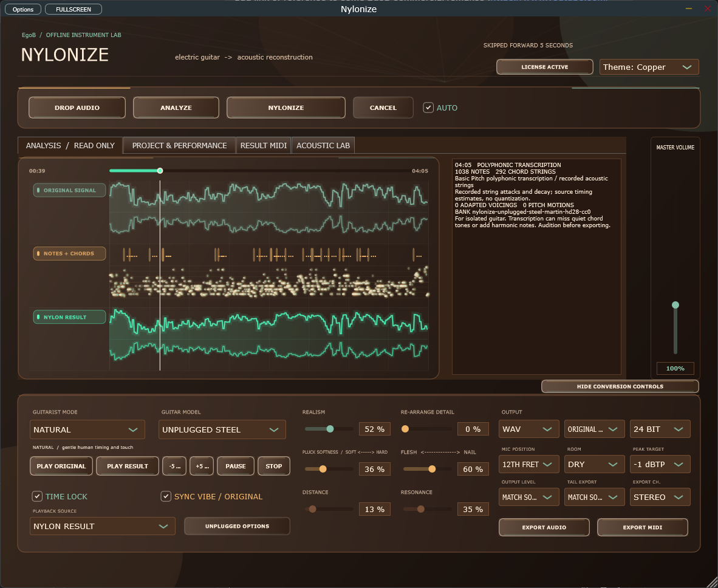Toggle the NOTES + CHORDS track indicator

point(69,253)
